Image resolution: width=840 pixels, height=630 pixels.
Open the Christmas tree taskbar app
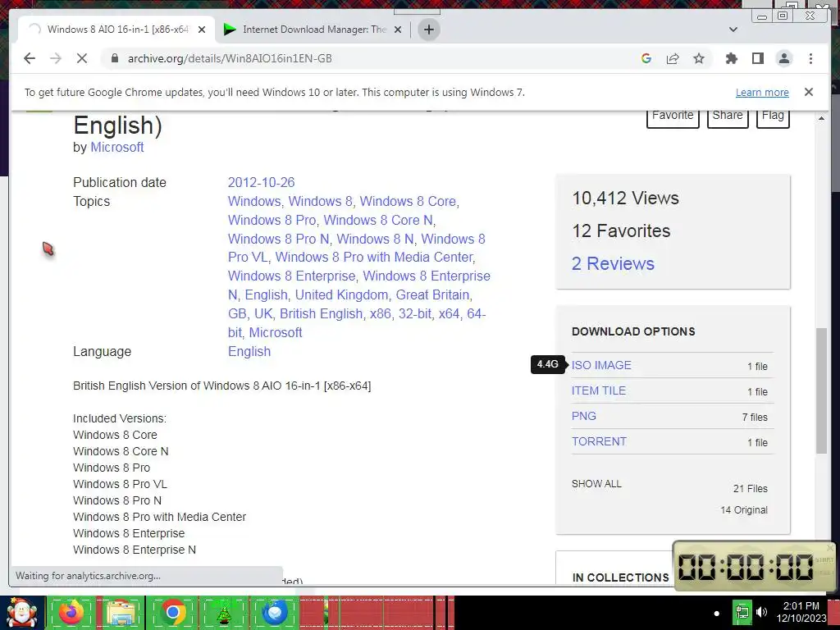[x=223, y=613]
